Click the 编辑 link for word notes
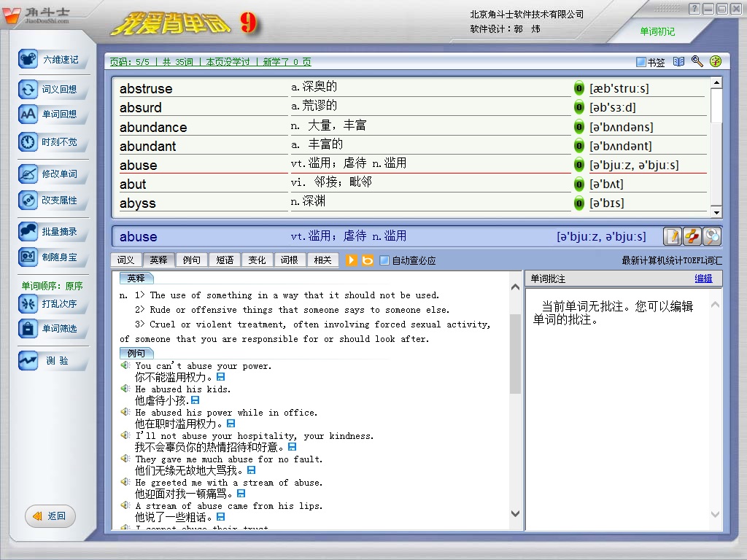Viewport: 747px width, 560px height. coord(703,279)
